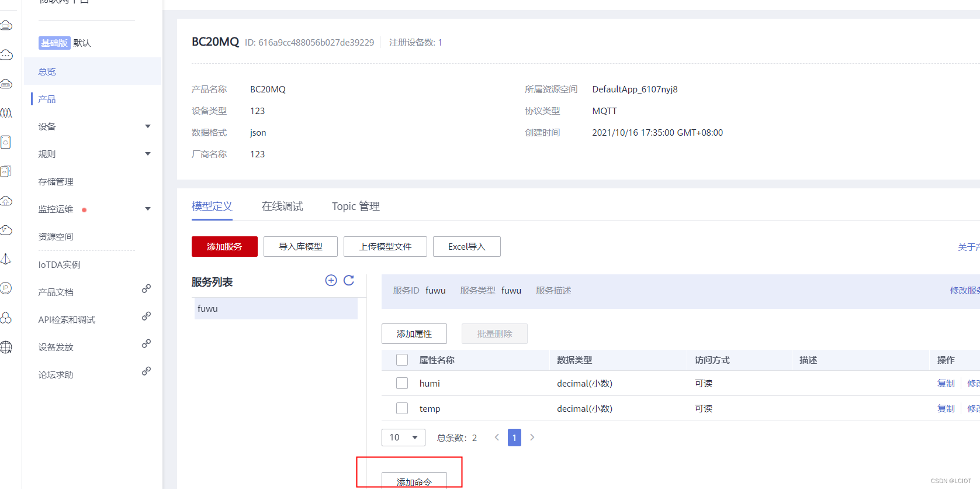
Task: Click the Excel导入 button
Action: 467,246
